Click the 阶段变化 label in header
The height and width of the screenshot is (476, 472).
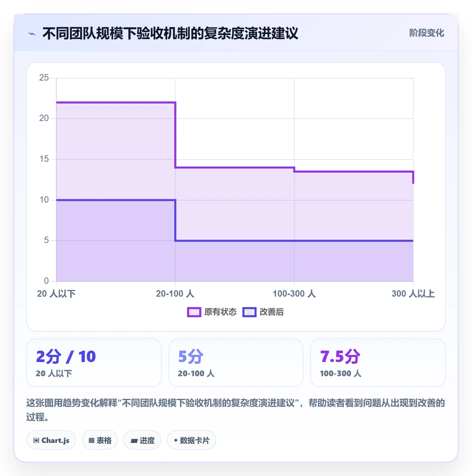(x=426, y=33)
